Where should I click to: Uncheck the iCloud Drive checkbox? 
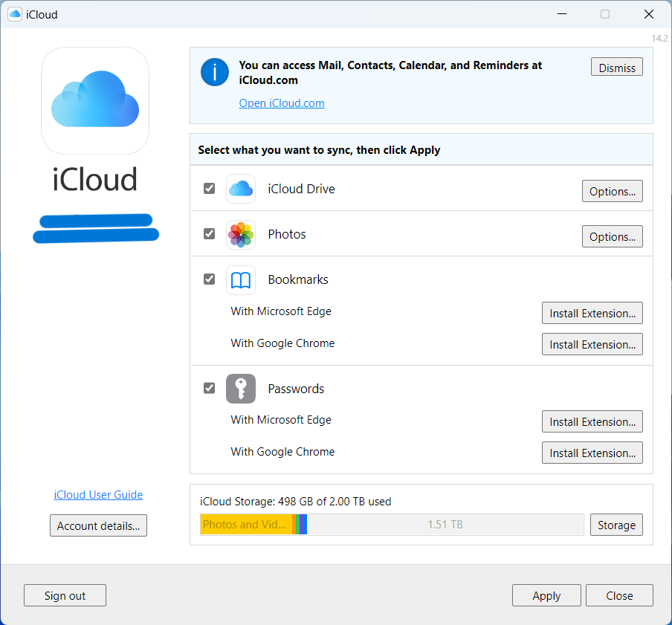click(x=209, y=189)
